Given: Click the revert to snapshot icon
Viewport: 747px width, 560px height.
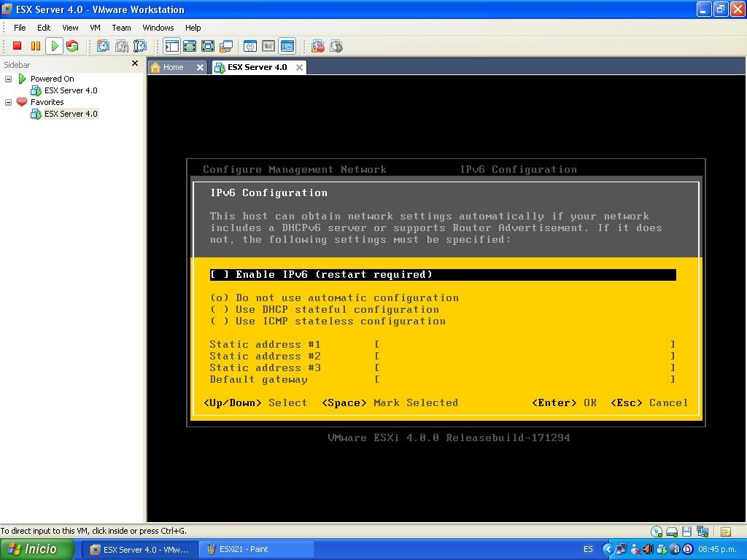Looking at the screenshot, I should [x=122, y=46].
